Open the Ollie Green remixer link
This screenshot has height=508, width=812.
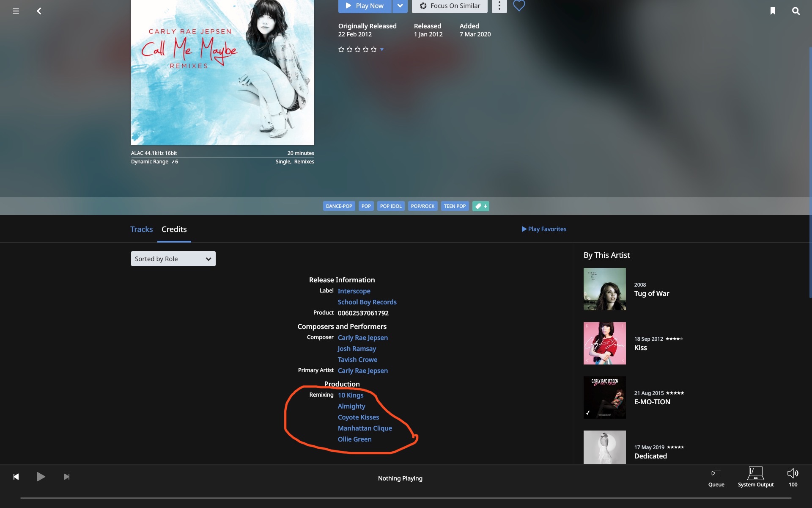[x=354, y=439]
